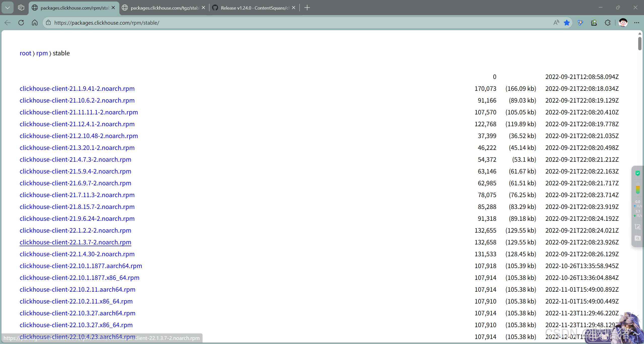The width and height of the screenshot is (644, 344).
Task: Open a new tab with plus button
Action: coord(307,8)
